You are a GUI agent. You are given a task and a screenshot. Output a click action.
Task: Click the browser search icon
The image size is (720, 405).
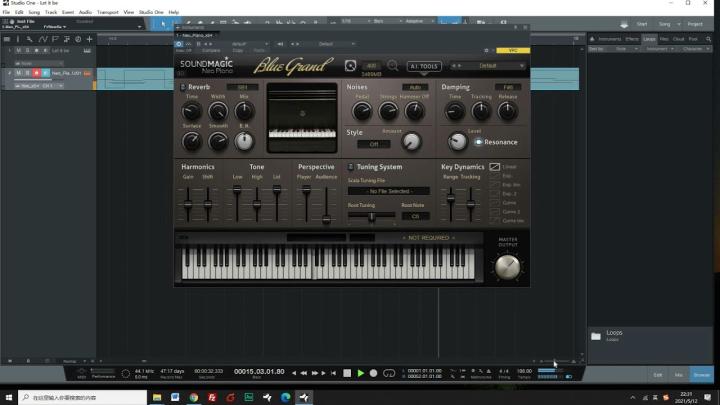(x=709, y=39)
